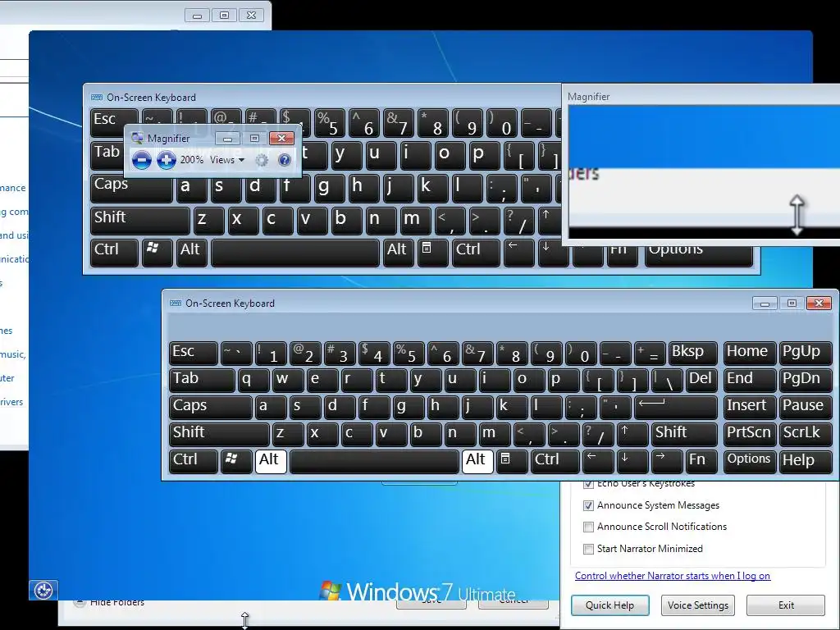
Task: Click the Options key on front keyboard
Action: tap(749, 461)
